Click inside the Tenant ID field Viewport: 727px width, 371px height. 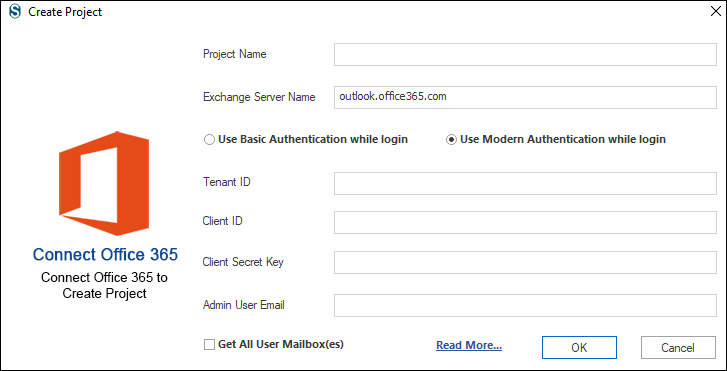click(525, 183)
